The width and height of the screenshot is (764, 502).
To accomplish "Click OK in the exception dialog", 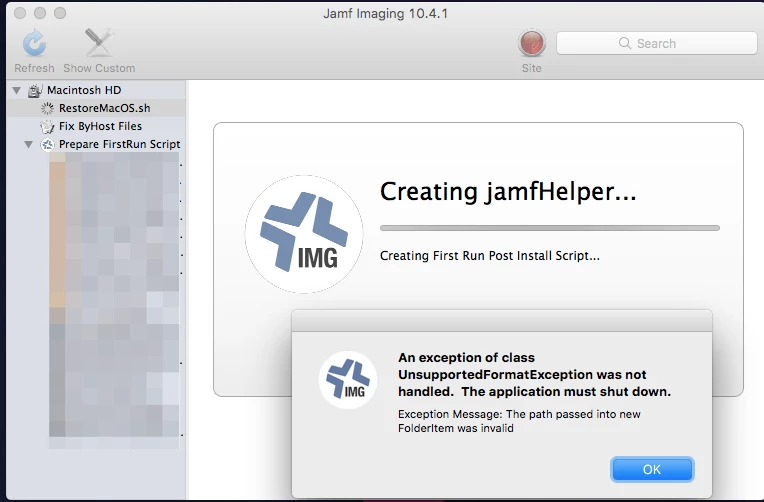I will (x=652, y=469).
